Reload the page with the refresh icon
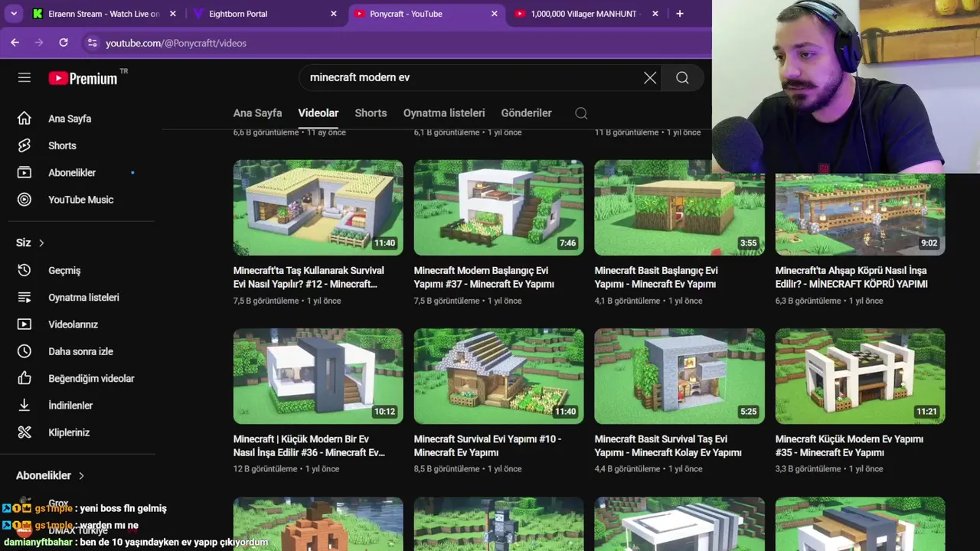This screenshot has width=980, height=551. (64, 43)
